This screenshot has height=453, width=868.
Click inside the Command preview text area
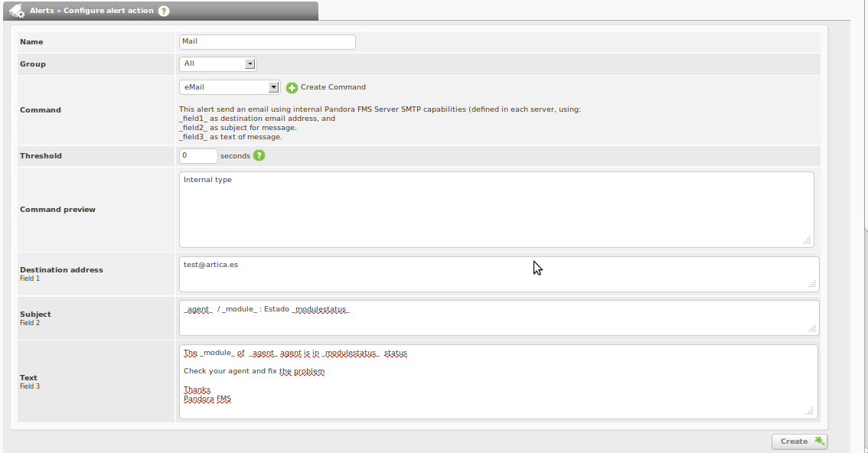[x=496, y=209]
